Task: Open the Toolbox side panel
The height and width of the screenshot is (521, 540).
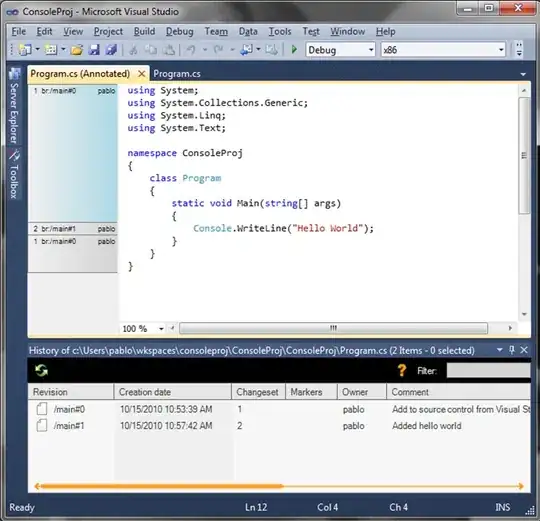Action: (14, 174)
